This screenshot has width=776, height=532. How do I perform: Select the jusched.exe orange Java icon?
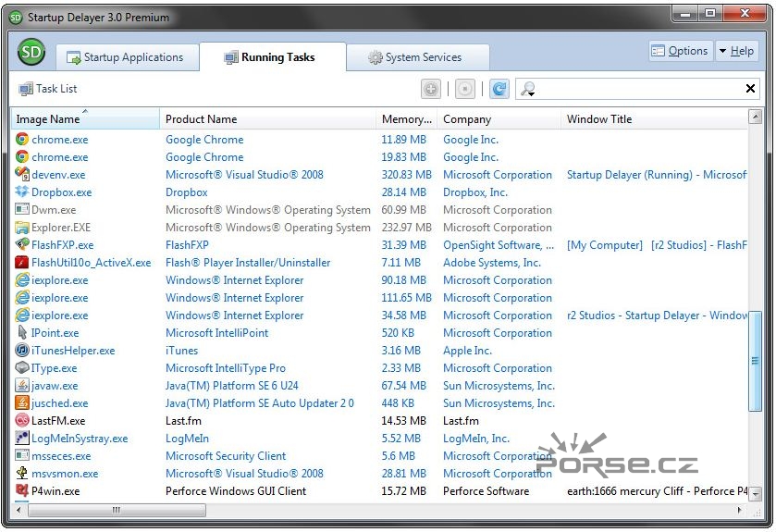click(x=22, y=402)
